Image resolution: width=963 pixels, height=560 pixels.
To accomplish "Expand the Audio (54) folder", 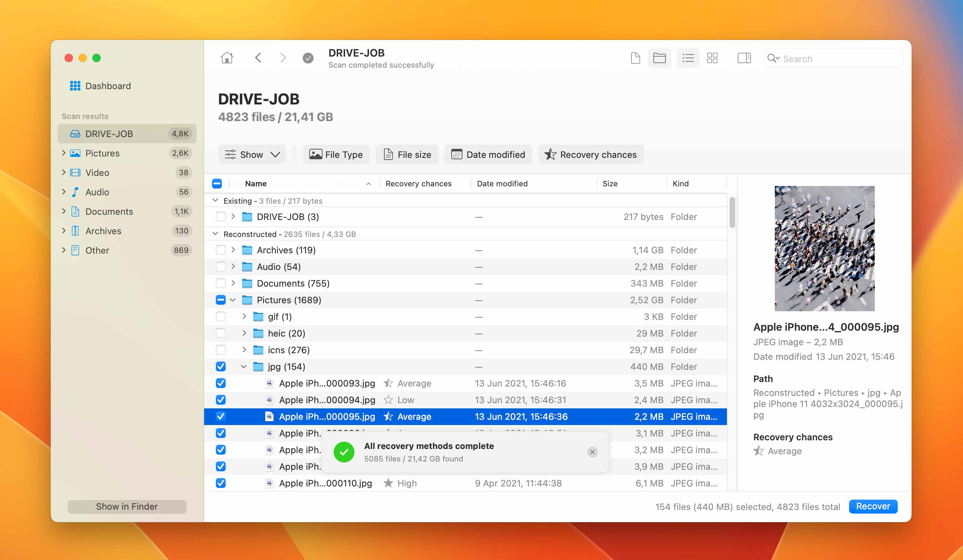I will 233,266.
